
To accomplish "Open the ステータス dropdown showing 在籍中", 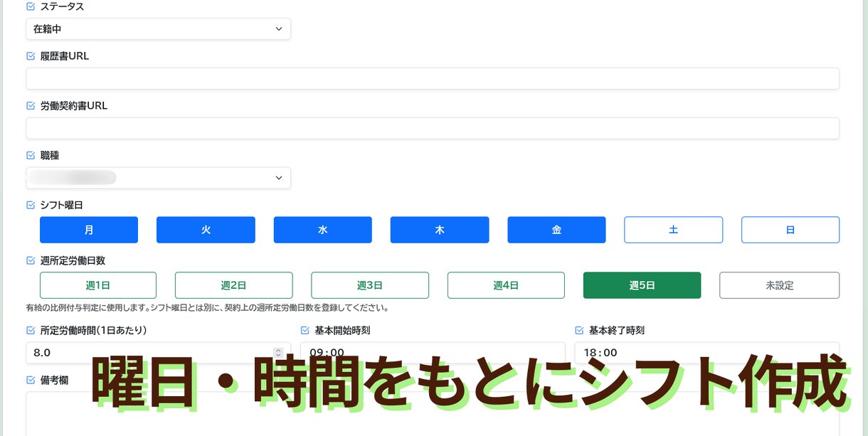I will (x=158, y=29).
